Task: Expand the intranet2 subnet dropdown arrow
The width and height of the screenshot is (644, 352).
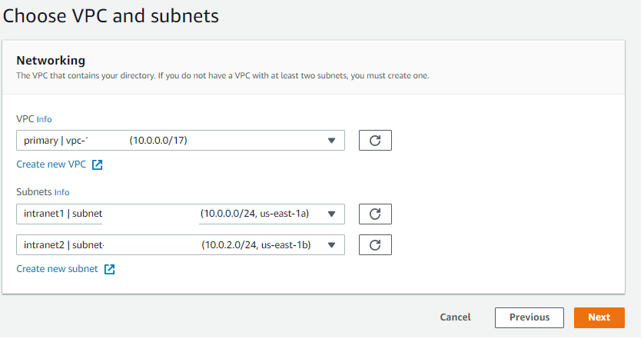Action: pyautogui.click(x=331, y=245)
